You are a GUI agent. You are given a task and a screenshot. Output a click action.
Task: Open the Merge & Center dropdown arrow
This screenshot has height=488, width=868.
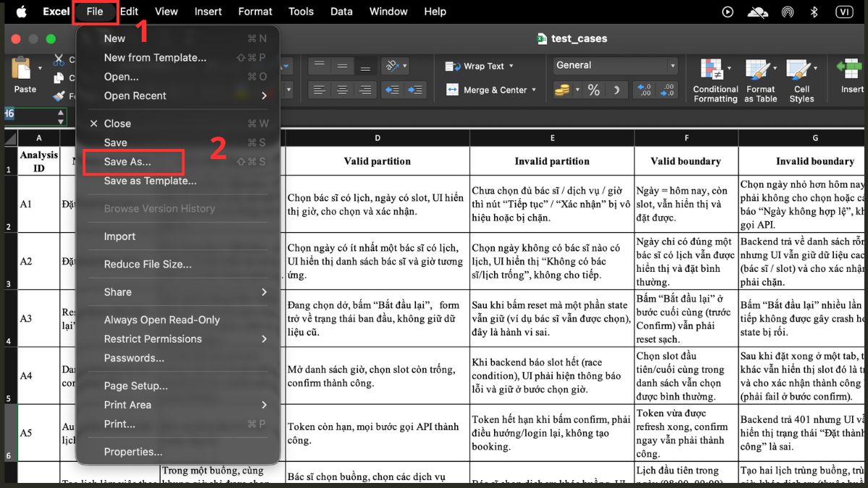(x=534, y=90)
